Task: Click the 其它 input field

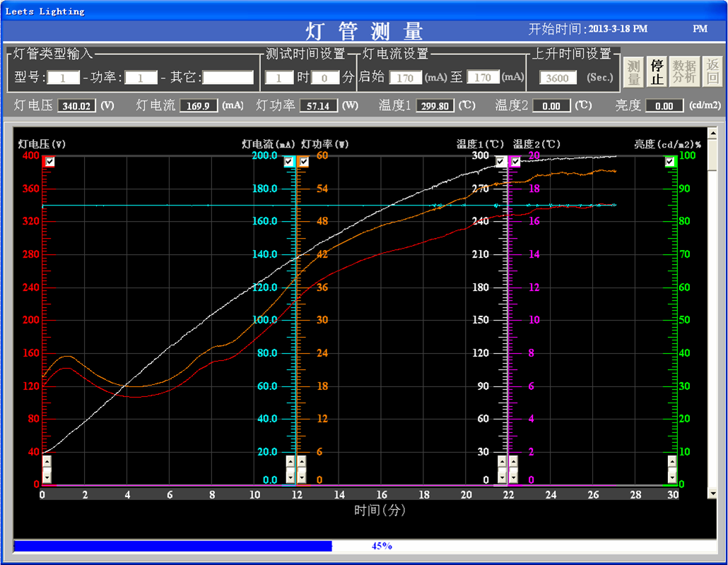Action: 228,78
